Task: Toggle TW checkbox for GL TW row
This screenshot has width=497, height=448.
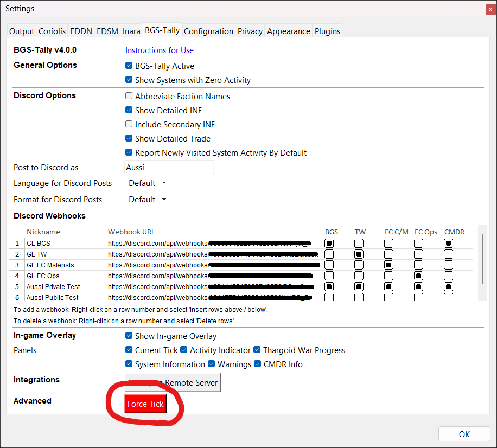Action: point(359,254)
